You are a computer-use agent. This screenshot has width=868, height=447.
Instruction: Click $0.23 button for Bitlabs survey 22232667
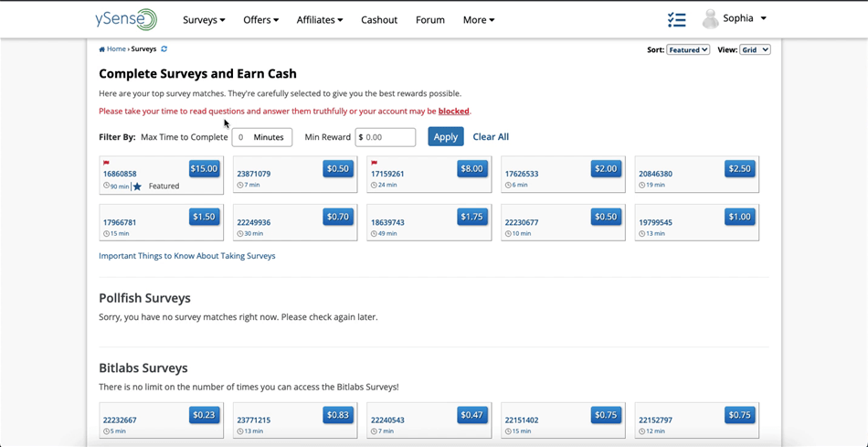pyautogui.click(x=204, y=415)
